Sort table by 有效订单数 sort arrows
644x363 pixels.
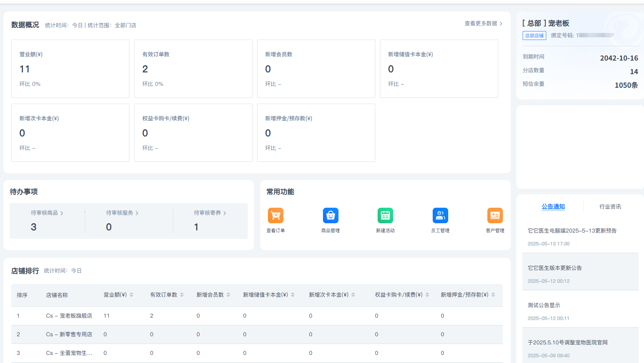[182, 295]
